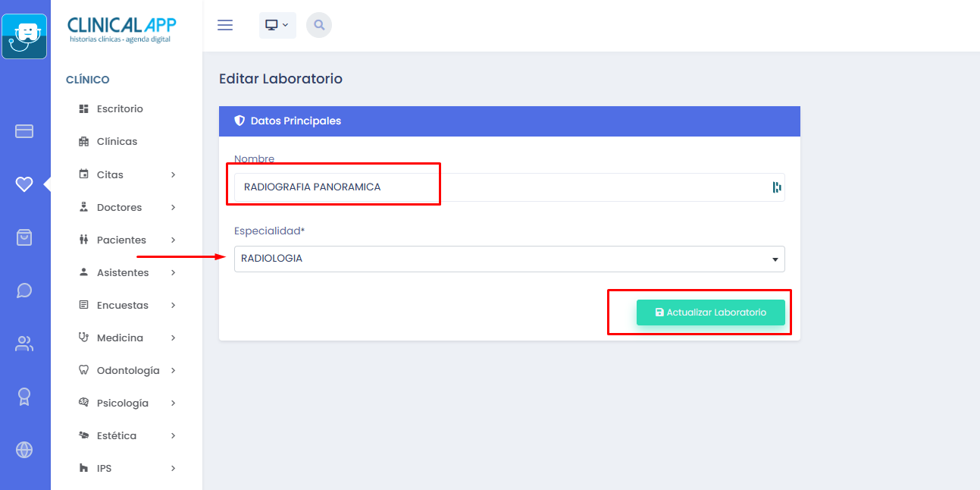980x490 pixels.
Task: Click the ClinicalApp logo
Action: pyautogui.click(x=121, y=29)
